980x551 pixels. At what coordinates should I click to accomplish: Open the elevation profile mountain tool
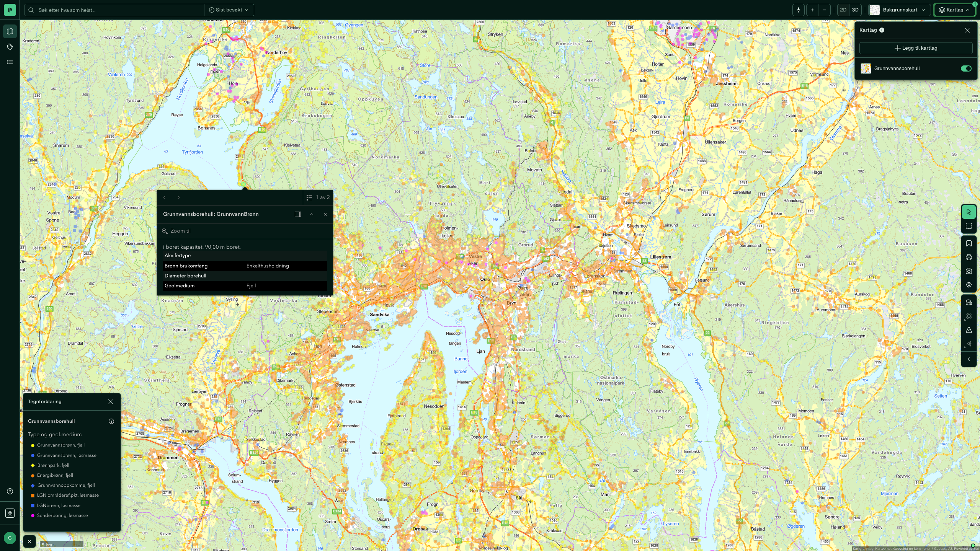[x=969, y=330]
